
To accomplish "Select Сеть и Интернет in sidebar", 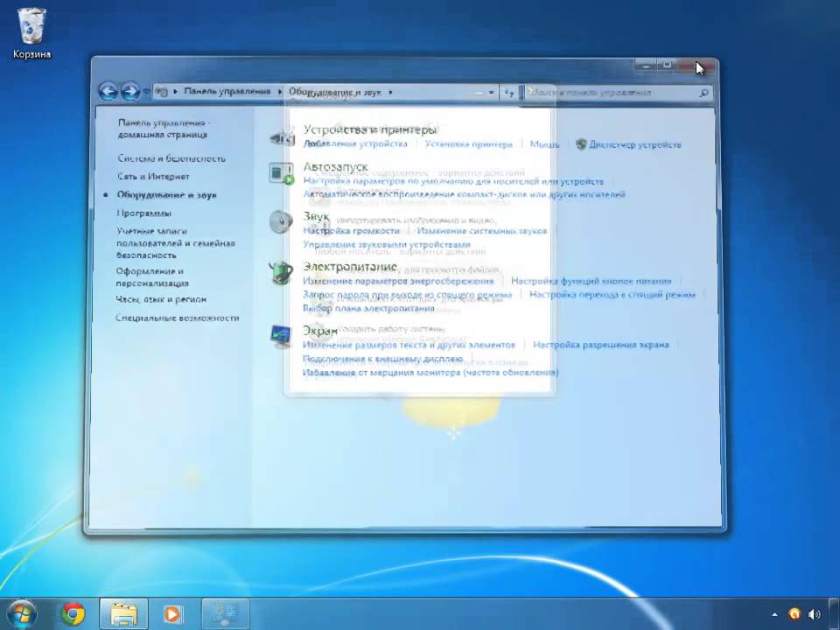I will [153, 176].
